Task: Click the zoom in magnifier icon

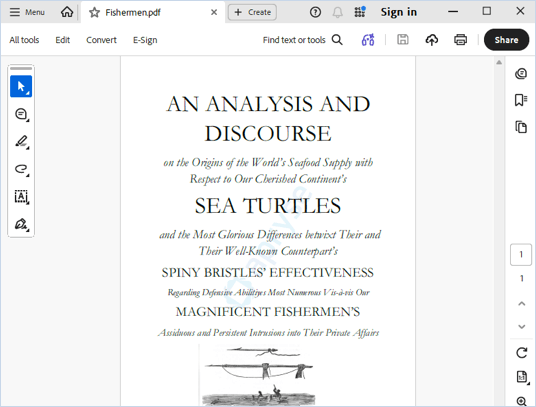Action: point(522,401)
